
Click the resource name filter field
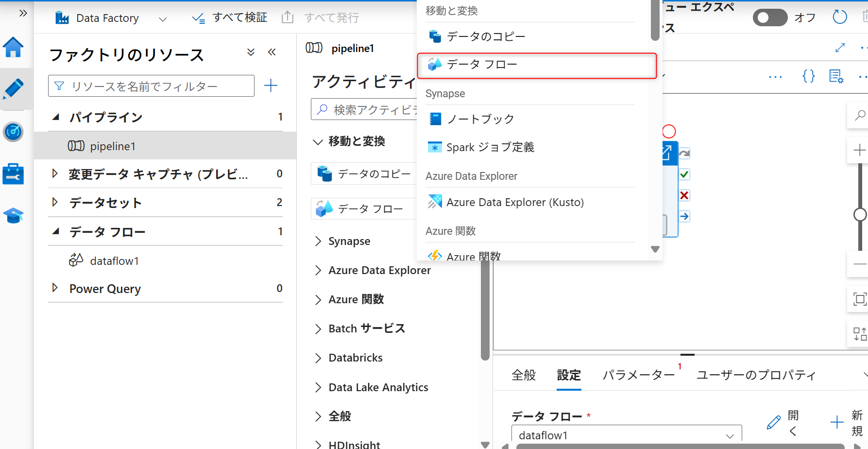151,86
